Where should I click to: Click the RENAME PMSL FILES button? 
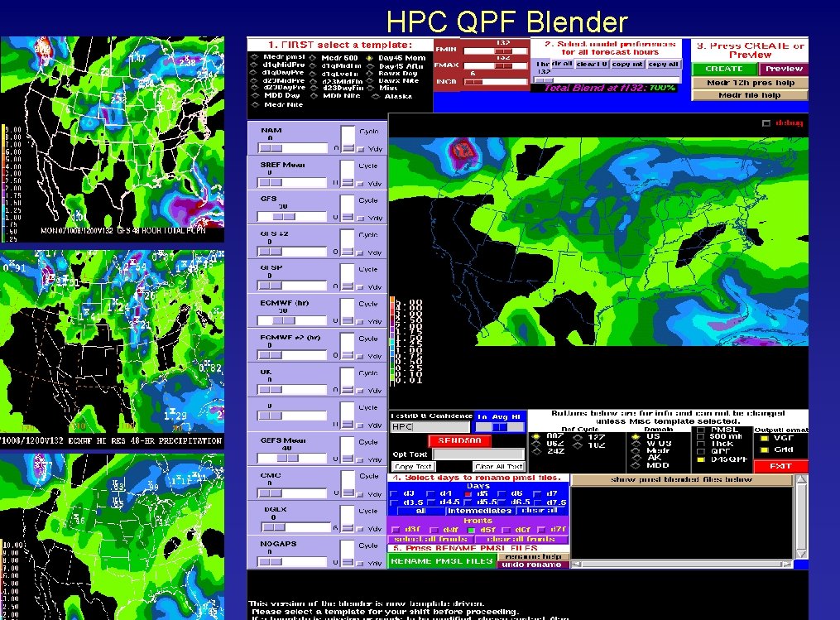click(x=442, y=561)
